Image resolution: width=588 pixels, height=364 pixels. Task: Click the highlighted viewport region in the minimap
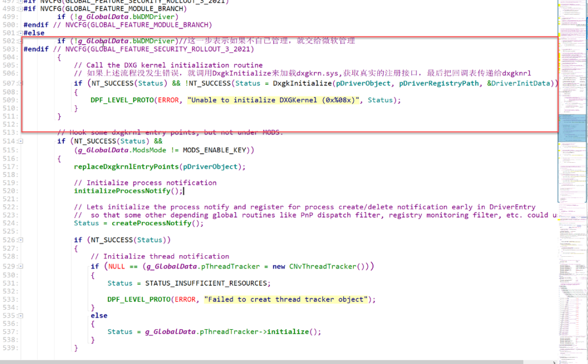click(572, 128)
